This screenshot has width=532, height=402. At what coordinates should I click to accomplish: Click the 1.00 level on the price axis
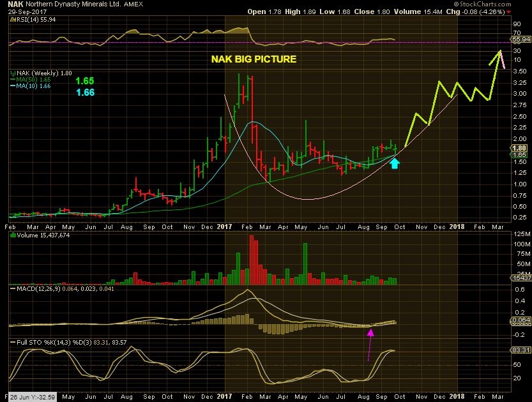click(x=520, y=184)
